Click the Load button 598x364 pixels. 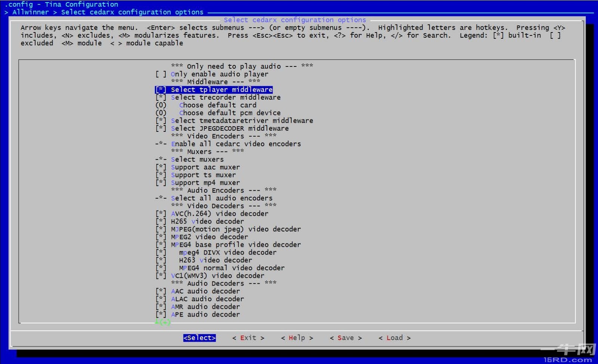(394, 338)
